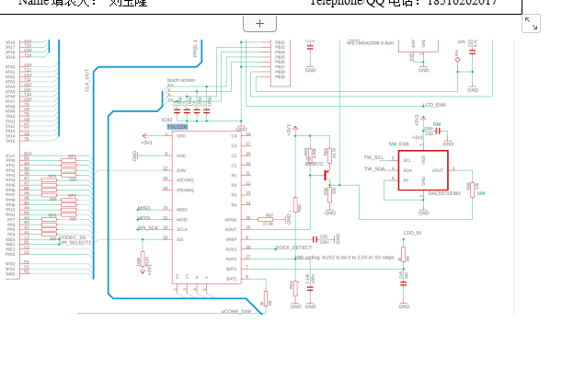
Task: Click the red DAC5571 chip symbol
Action: tap(423, 170)
